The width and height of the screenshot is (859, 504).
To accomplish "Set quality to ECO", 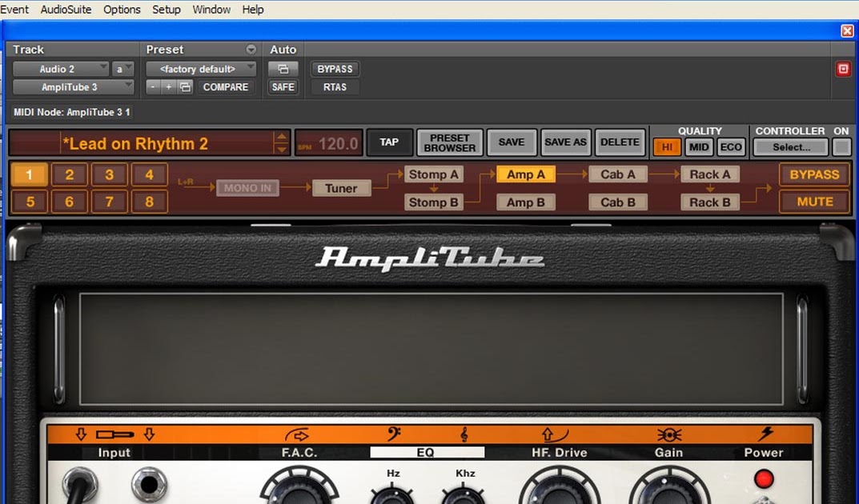I will (x=731, y=147).
